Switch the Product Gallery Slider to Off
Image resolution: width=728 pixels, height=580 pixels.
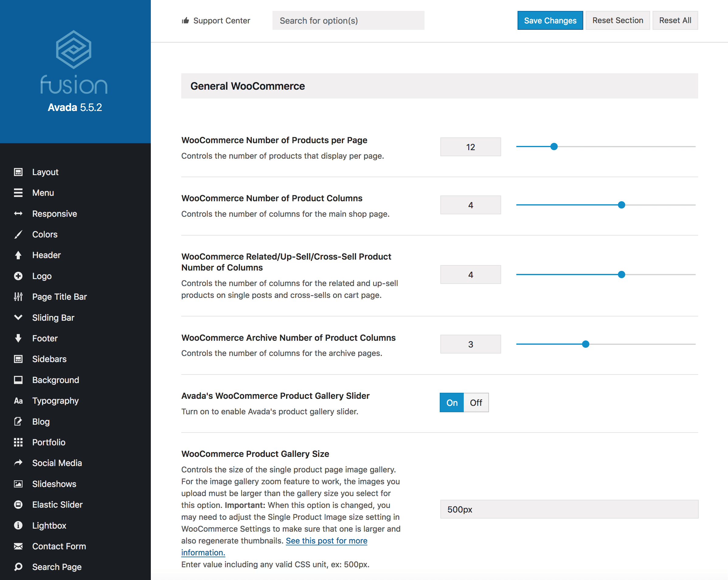(x=476, y=402)
